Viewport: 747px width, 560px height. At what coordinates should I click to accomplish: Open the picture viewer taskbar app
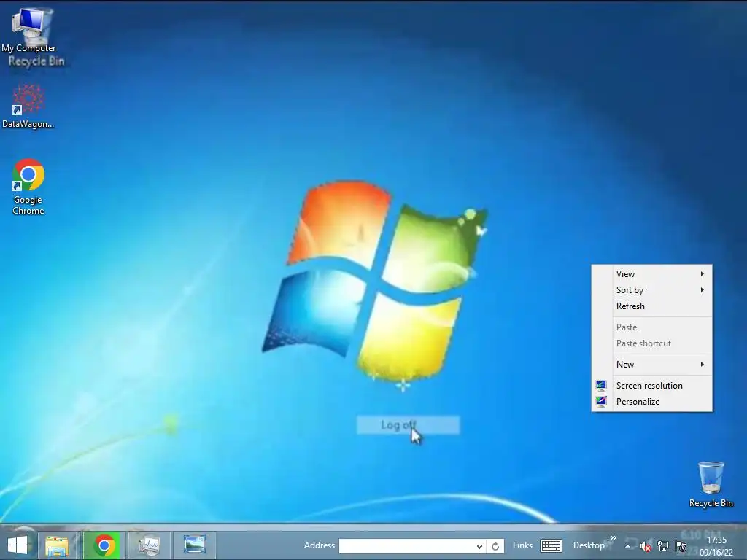pyautogui.click(x=194, y=545)
